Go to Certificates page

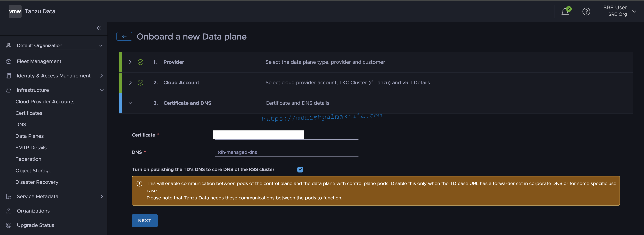click(29, 113)
